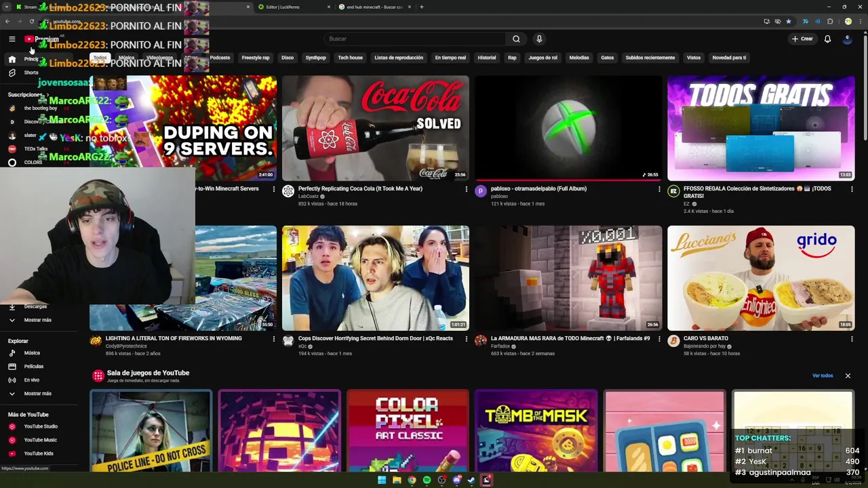
Task: Open the police line game card
Action: 151,431
